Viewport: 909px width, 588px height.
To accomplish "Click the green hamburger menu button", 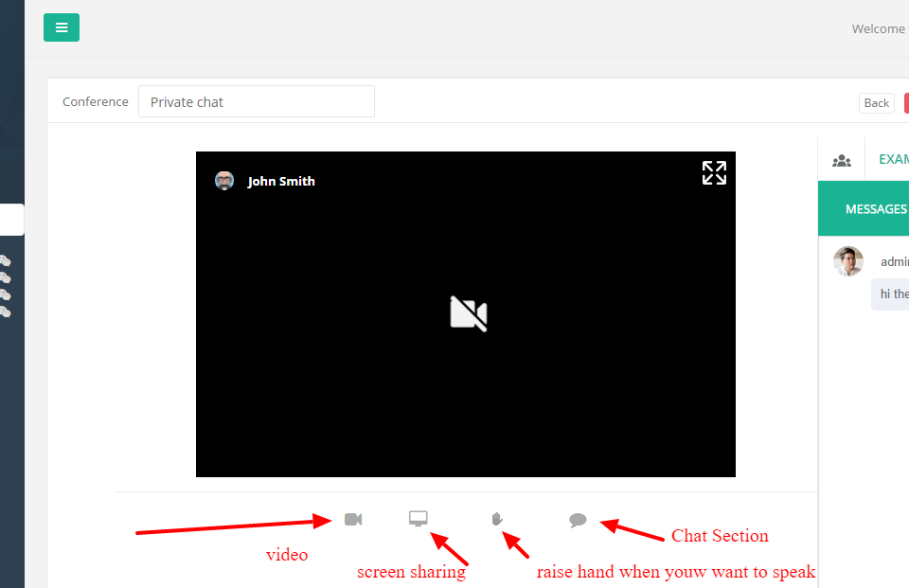I will coord(62,27).
